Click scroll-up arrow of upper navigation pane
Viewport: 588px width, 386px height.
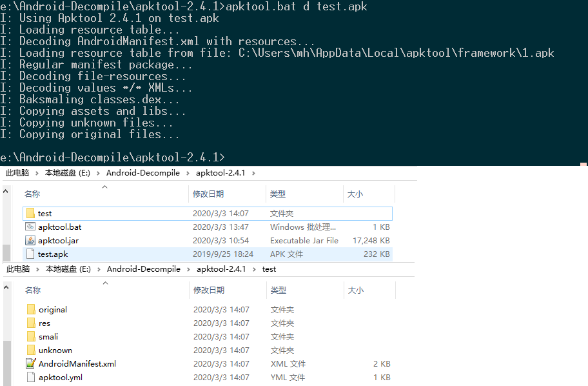tap(6, 191)
